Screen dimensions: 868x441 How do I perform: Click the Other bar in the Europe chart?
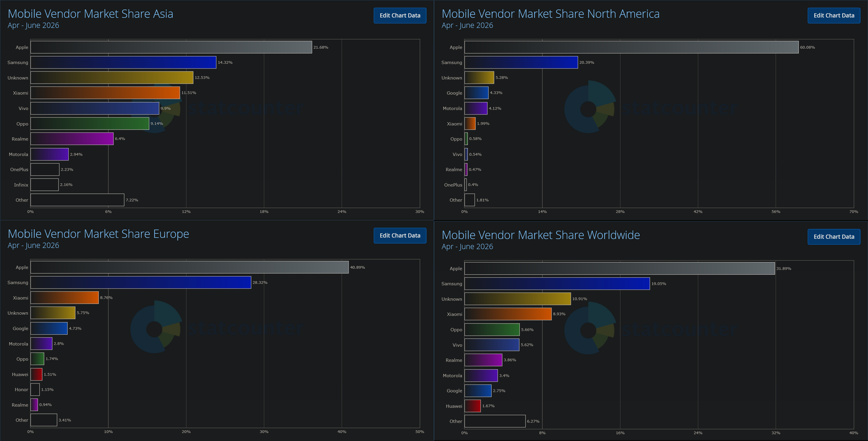tap(44, 420)
